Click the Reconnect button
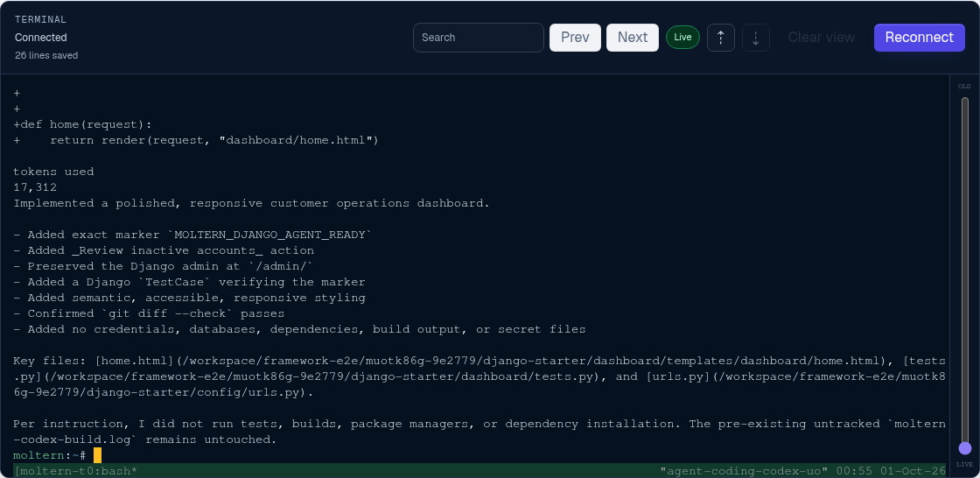The image size is (980, 478). point(920,38)
